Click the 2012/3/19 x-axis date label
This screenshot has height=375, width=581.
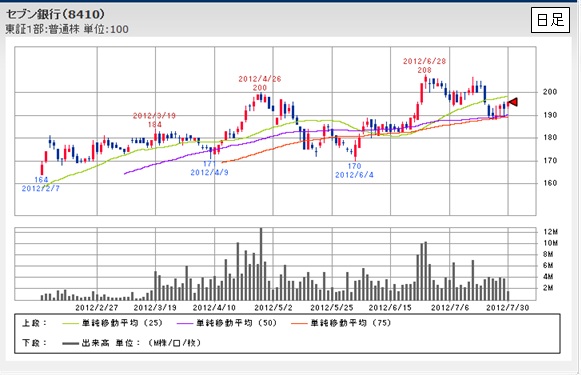[155, 308]
